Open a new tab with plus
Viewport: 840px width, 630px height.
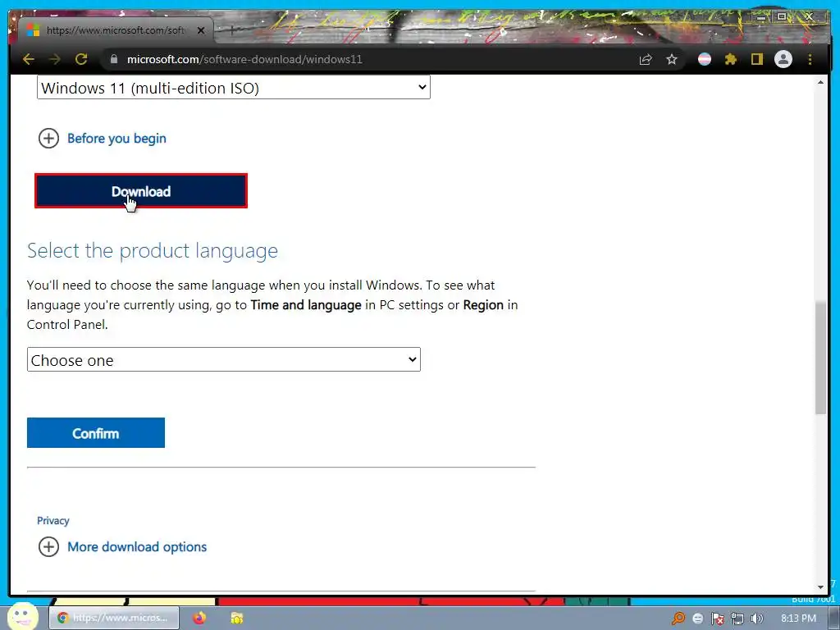click(x=232, y=30)
